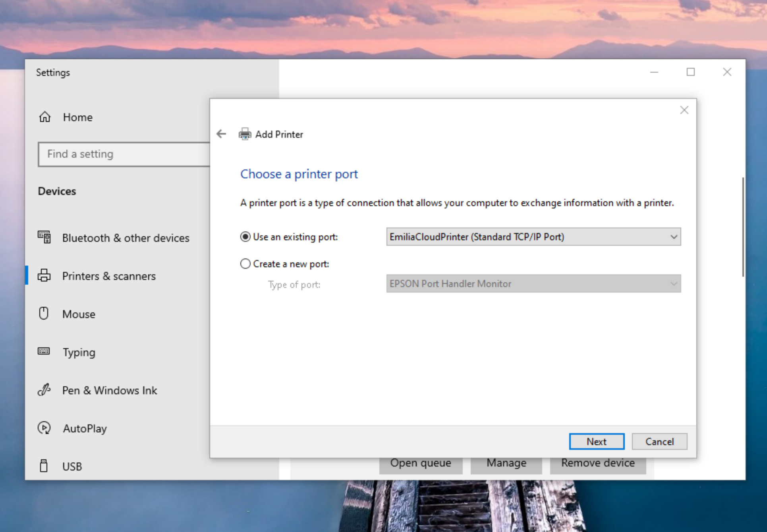Click the Mouse icon in sidebar
Image resolution: width=767 pixels, height=532 pixels.
pyautogui.click(x=44, y=314)
